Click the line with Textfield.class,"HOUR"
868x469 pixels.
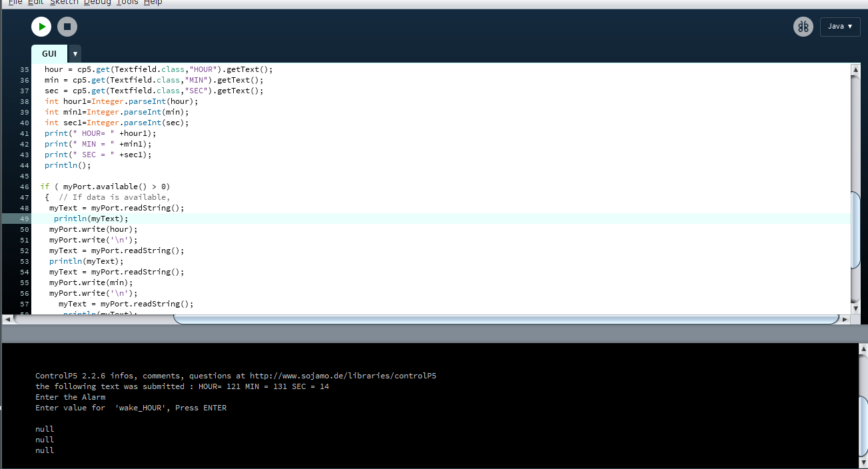click(x=159, y=69)
